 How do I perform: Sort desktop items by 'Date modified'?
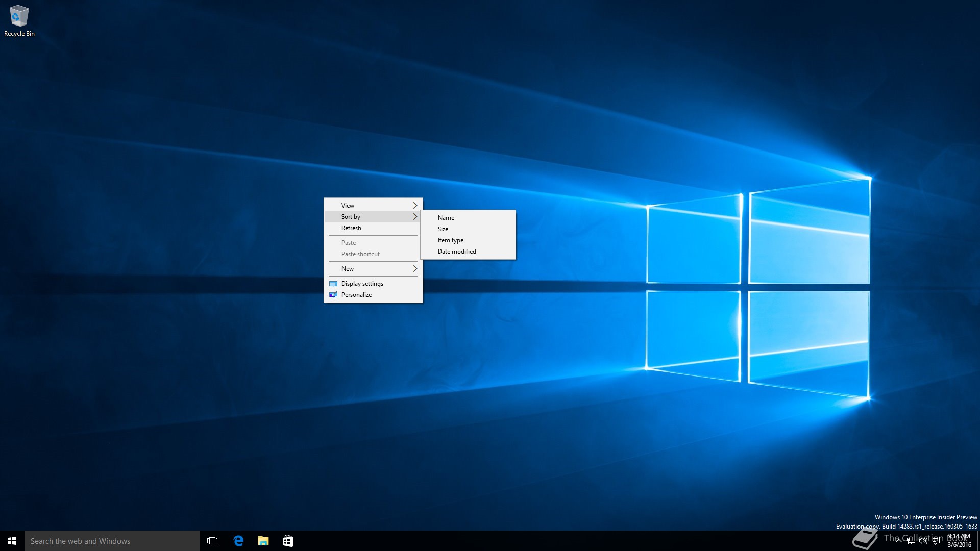pyautogui.click(x=468, y=252)
